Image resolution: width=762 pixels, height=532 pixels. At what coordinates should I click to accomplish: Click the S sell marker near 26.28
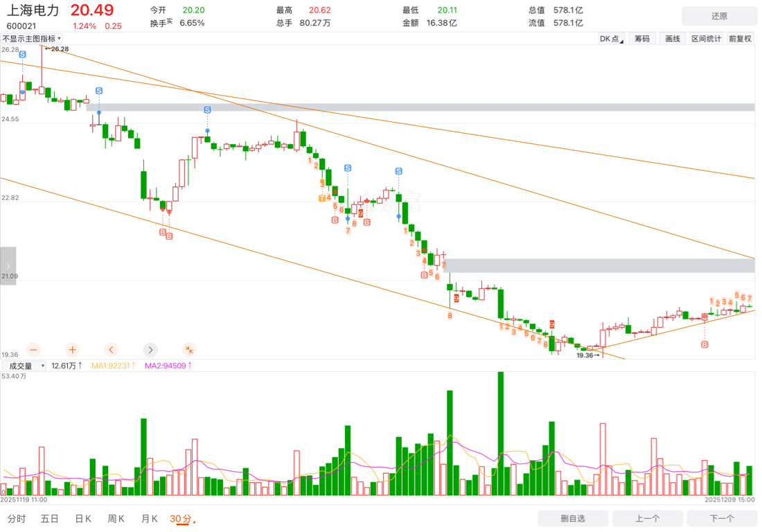coord(22,55)
